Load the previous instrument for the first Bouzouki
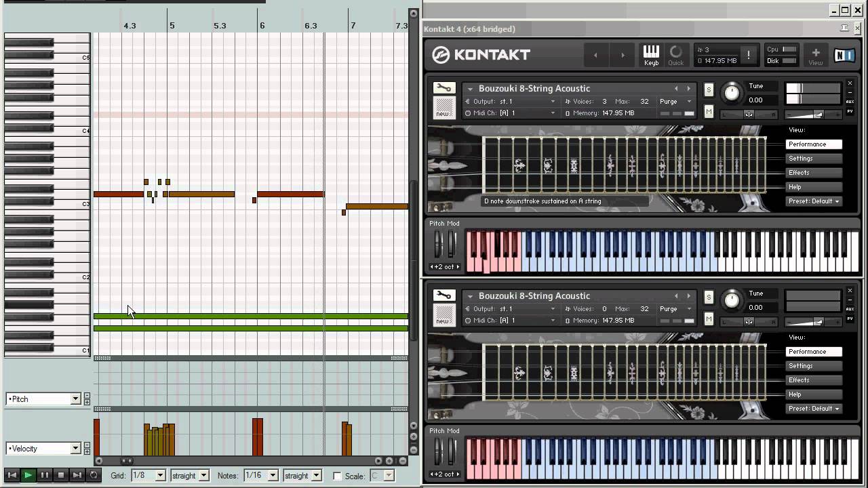Screen dimensions: 868x488 [x=676, y=89]
